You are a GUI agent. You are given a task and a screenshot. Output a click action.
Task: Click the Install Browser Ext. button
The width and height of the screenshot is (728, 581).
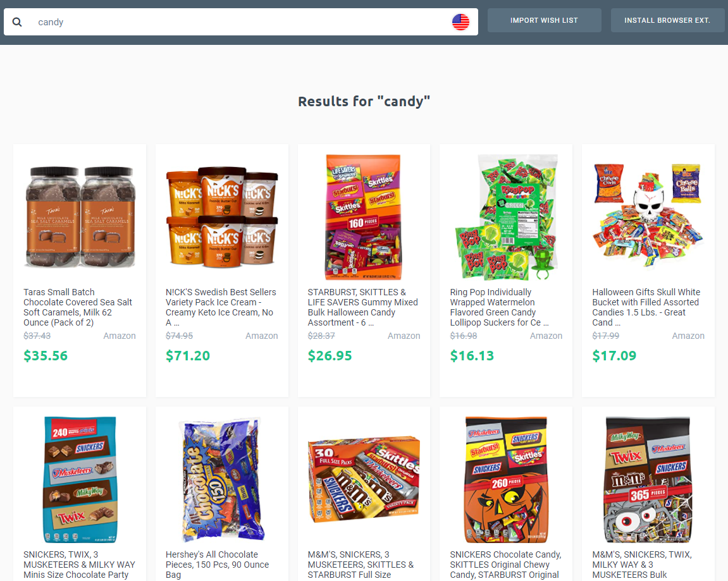click(x=667, y=20)
